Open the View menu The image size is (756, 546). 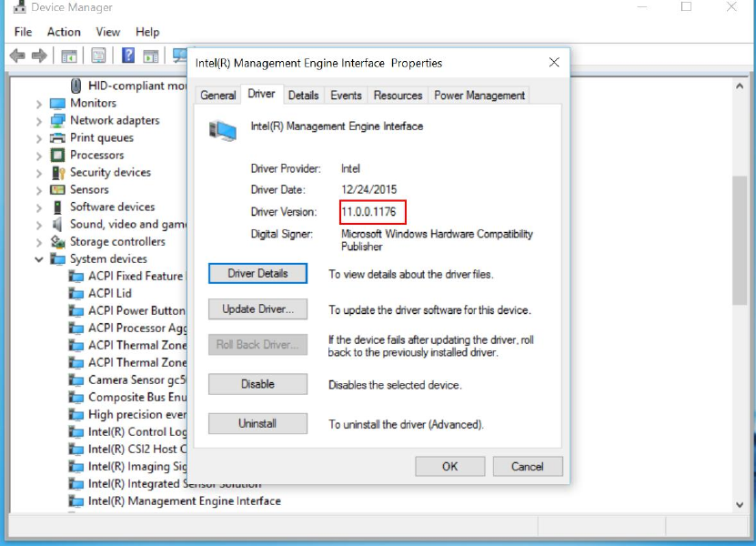coord(107,32)
